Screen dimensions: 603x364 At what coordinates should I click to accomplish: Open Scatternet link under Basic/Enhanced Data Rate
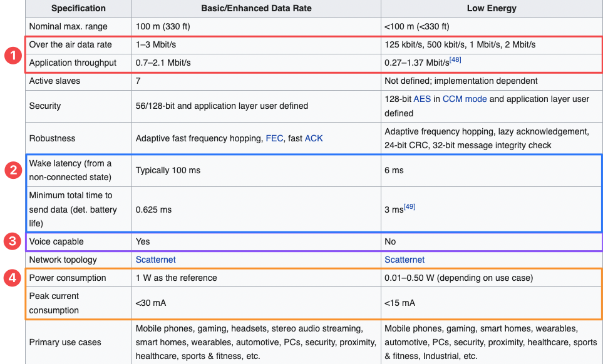tap(155, 260)
